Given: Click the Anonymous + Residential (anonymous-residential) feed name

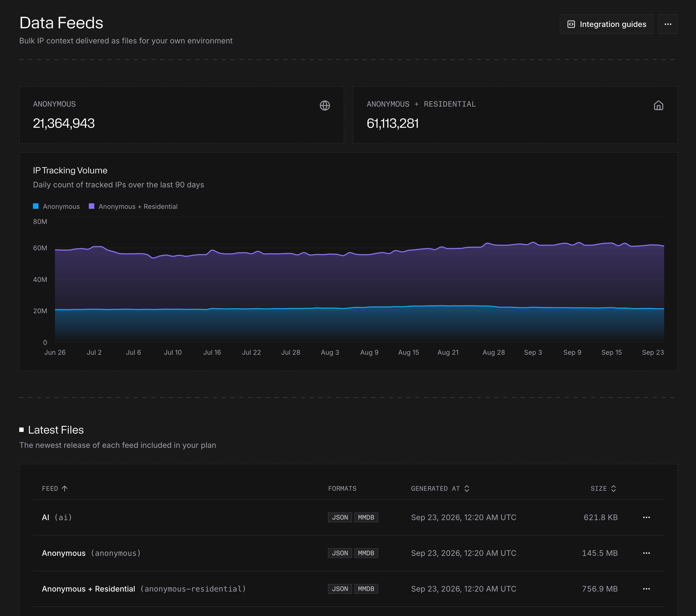Looking at the screenshot, I should tap(144, 589).
